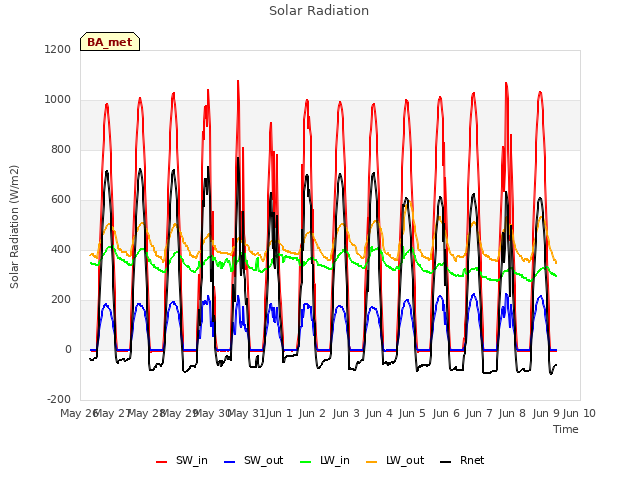The width and height of the screenshot is (640, 480).
Task: Click the blue SW_out legend color line
Action: tap(230, 462)
